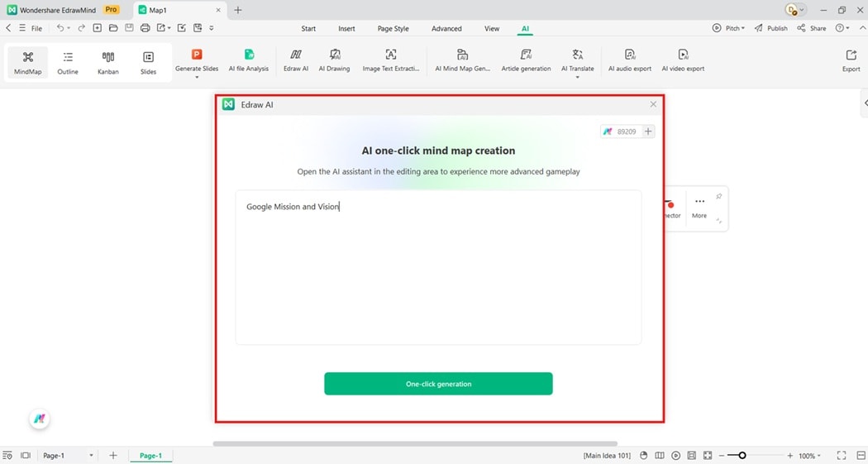The height and width of the screenshot is (464, 868).
Task: Switch to Slides view mode
Action: [148, 63]
